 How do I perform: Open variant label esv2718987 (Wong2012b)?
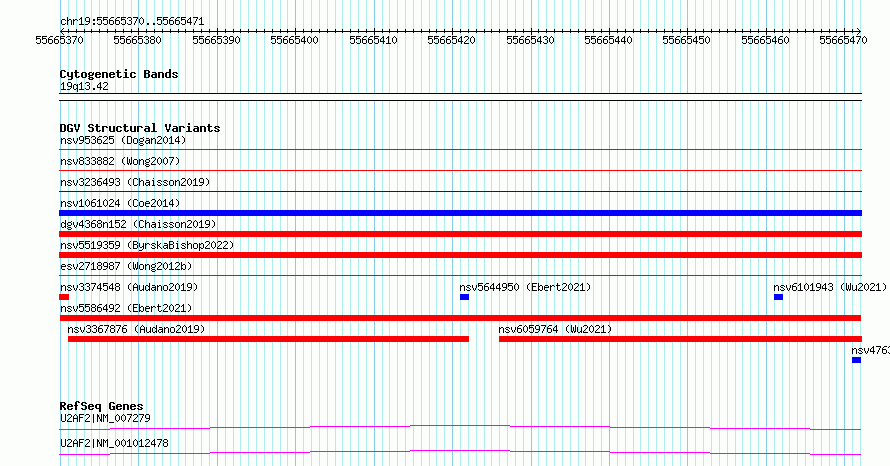[x=126, y=266]
